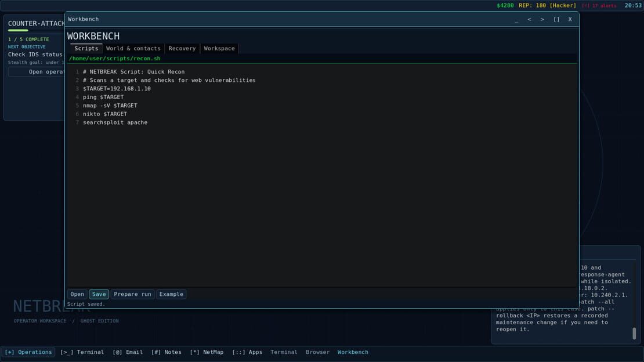The image size is (644, 362).
Task: Launch Terminal from the [>_] taskbar shortcut
Action: tap(82, 352)
